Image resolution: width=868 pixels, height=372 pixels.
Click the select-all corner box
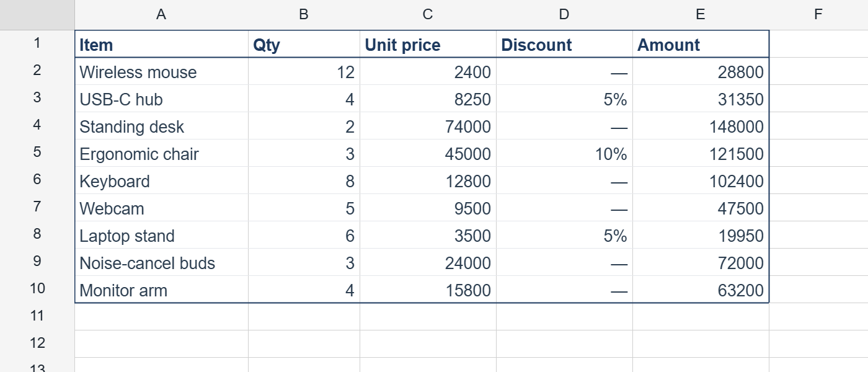tap(37, 15)
